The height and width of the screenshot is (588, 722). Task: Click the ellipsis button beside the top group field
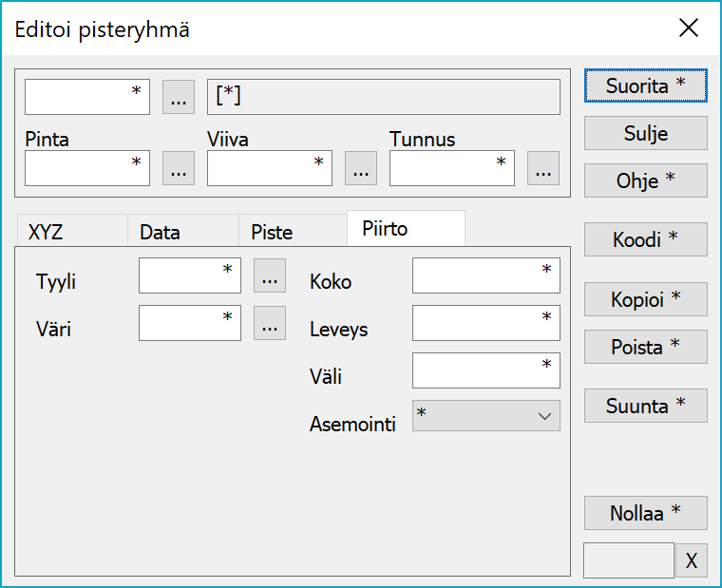179,97
